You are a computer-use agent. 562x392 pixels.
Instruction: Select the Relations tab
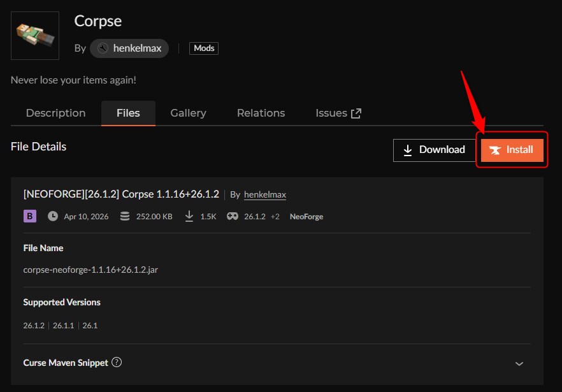tap(260, 113)
